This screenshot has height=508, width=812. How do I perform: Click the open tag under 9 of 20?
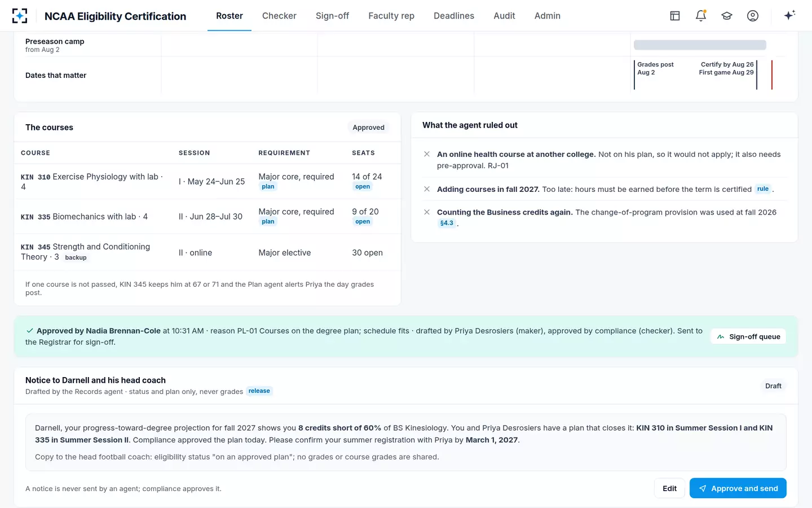point(363,222)
